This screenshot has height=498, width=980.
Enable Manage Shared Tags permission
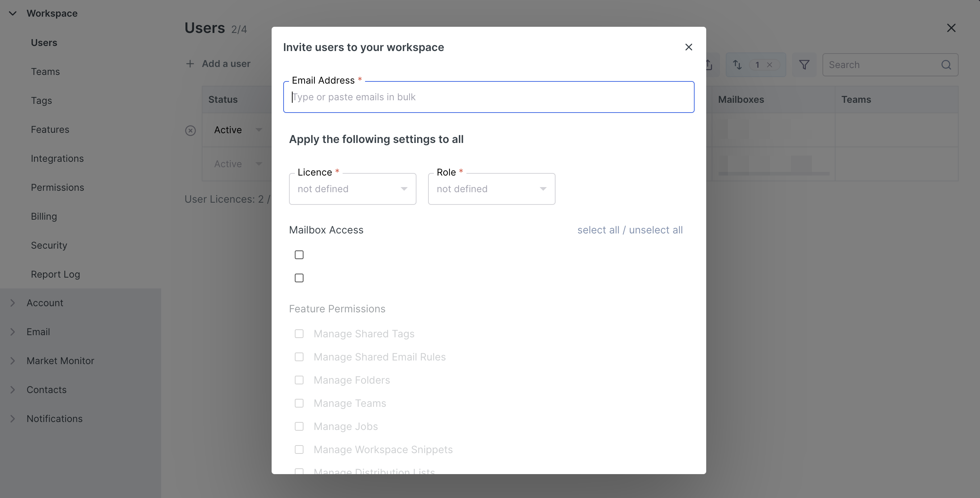click(299, 334)
